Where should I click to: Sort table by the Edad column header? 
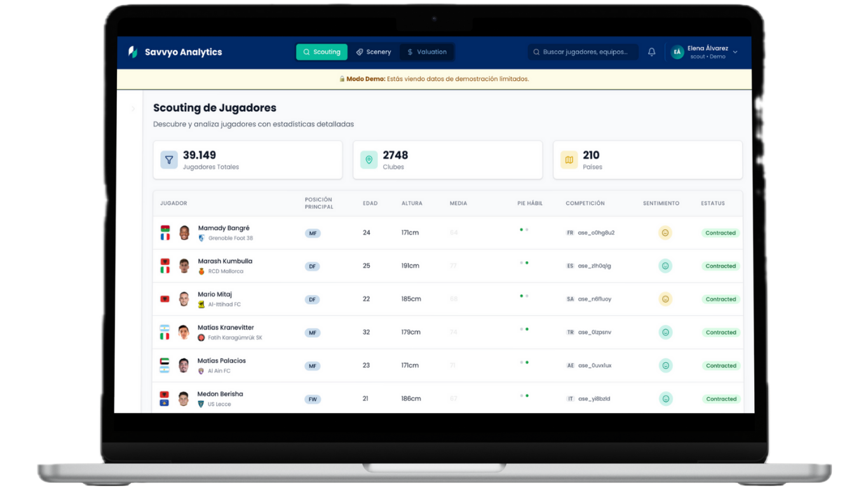tap(370, 203)
